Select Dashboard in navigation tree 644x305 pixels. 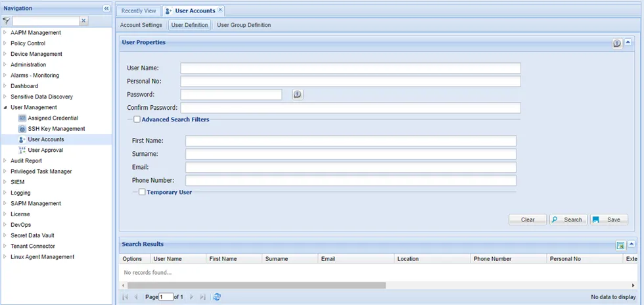tap(24, 86)
